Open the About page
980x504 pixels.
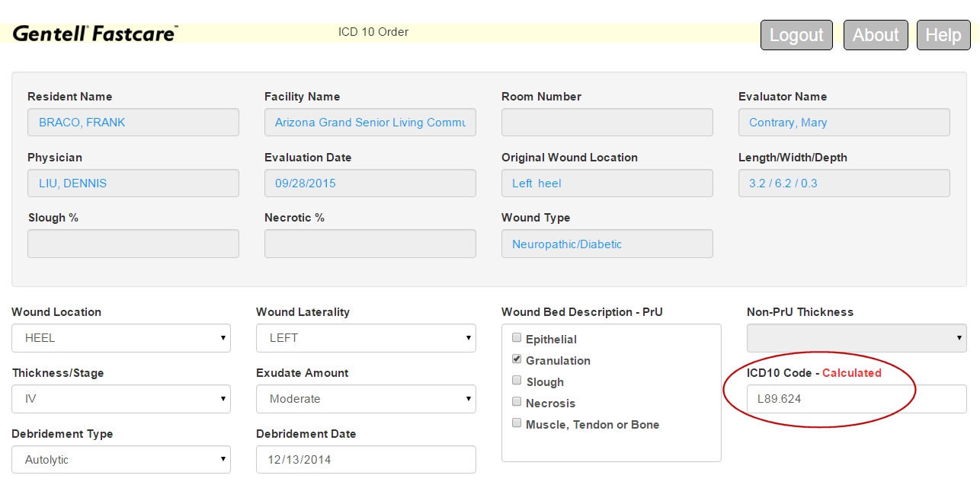point(875,34)
